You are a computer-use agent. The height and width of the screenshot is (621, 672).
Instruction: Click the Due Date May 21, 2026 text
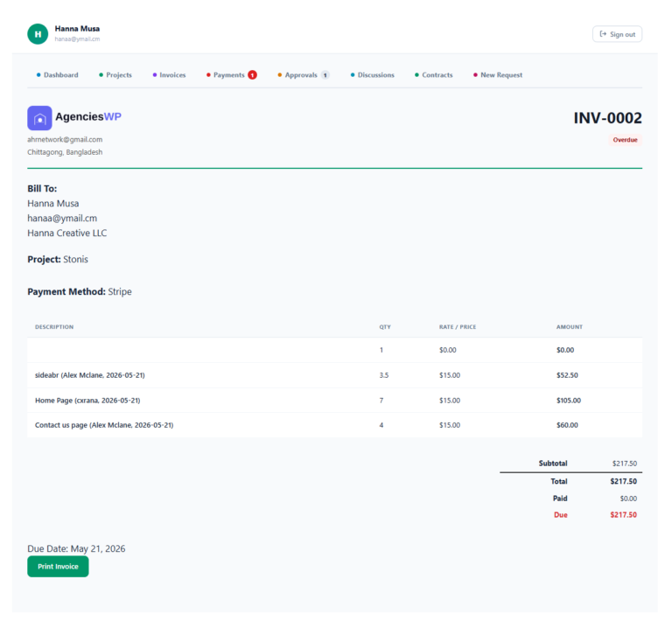(x=76, y=548)
